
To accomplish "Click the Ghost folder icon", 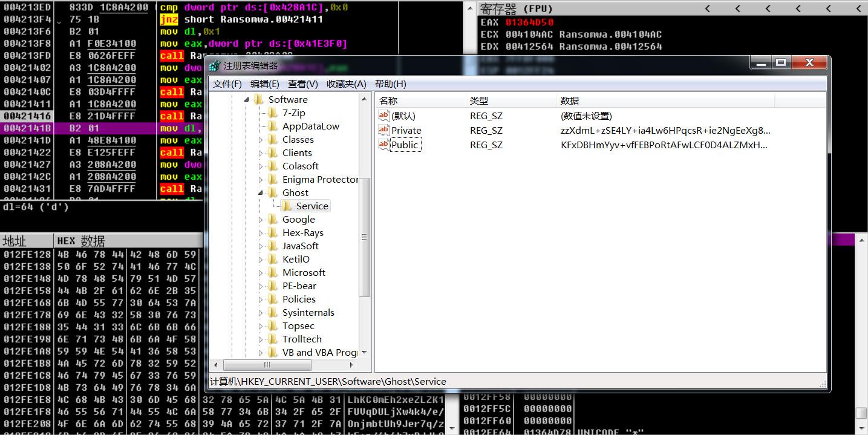I will (x=273, y=193).
